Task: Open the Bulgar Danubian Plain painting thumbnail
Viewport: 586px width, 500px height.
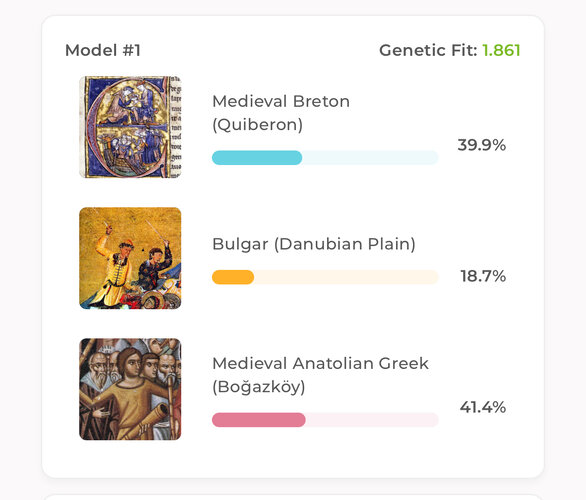Action: pos(130,258)
